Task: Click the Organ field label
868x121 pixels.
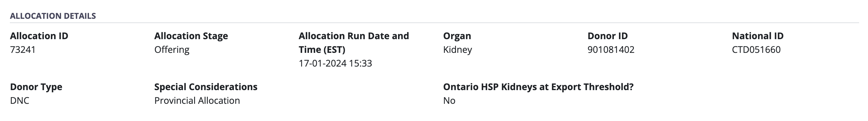Action: tap(457, 36)
